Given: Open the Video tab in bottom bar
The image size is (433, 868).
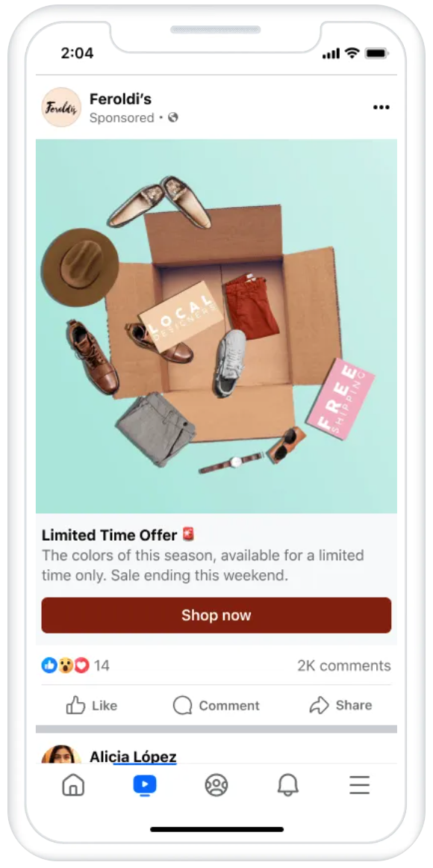Looking at the screenshot, I should pyautogui.click(x=145, y=785).
